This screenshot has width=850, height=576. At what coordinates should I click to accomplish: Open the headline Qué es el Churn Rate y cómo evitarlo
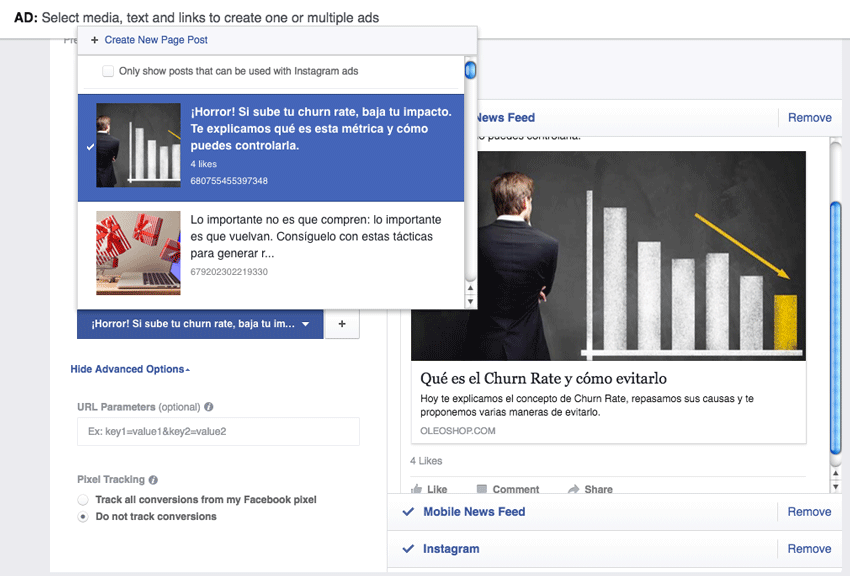(543, 378)
